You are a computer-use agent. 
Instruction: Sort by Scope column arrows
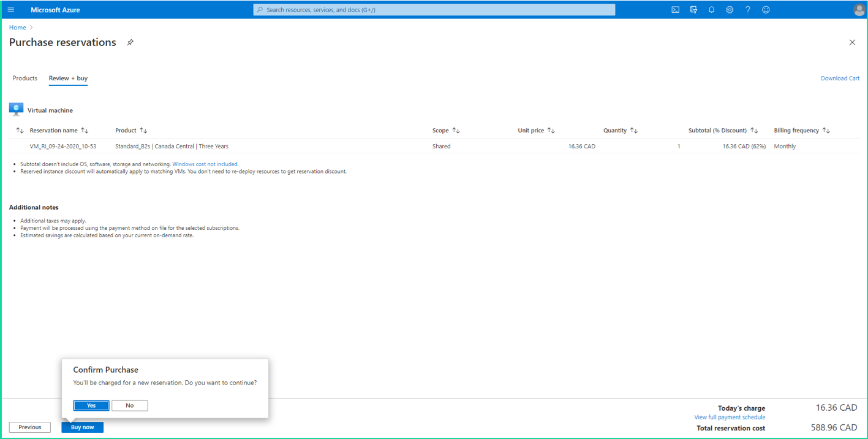point(456,131)
